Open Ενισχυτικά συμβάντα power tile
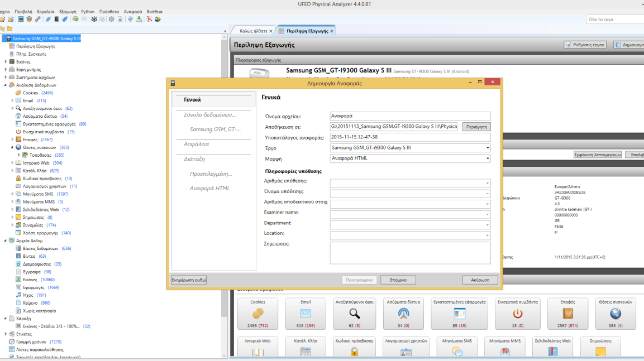Image resolution: width=644 pixels, height=361 pixels. click(518, 314)
